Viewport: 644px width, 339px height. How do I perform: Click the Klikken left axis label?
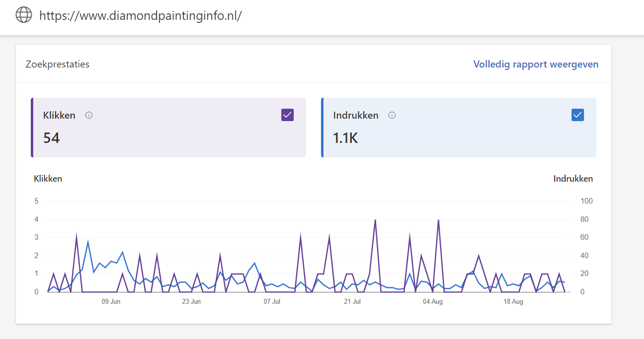48,179
